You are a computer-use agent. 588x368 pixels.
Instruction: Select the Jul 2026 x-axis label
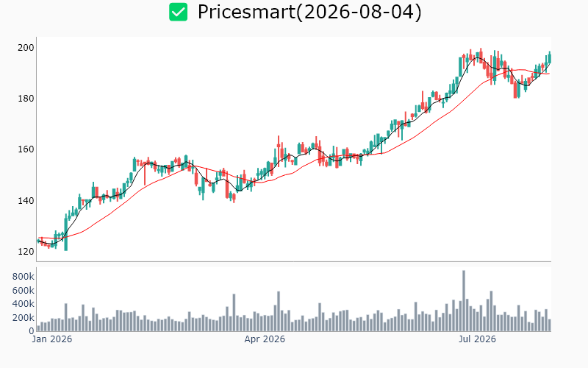click(x=477, y=339)
